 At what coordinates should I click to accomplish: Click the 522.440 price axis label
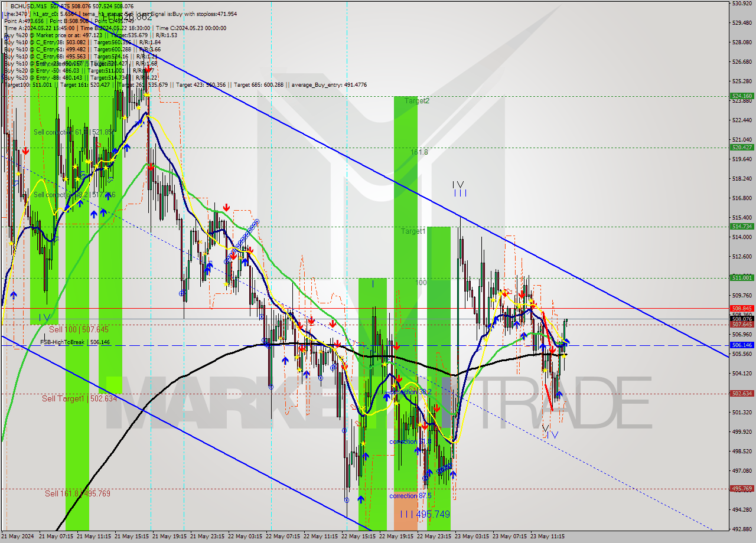(742, 120)
